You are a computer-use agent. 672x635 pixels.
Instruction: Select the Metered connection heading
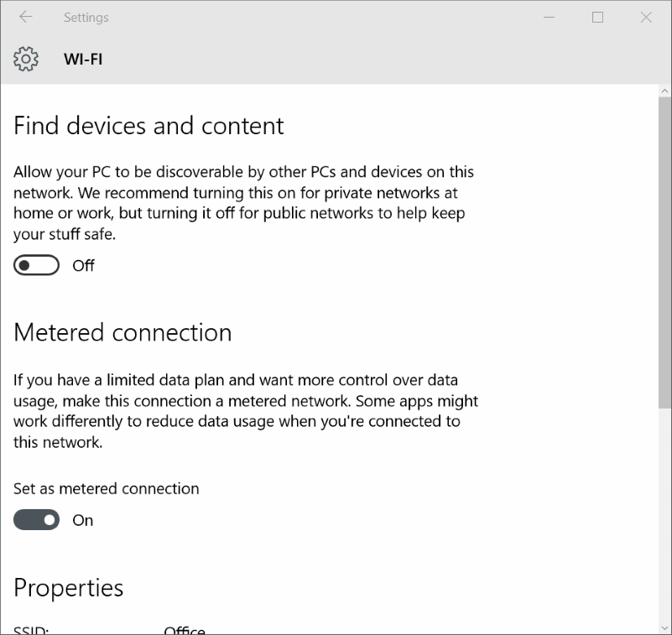pos(122,332)
